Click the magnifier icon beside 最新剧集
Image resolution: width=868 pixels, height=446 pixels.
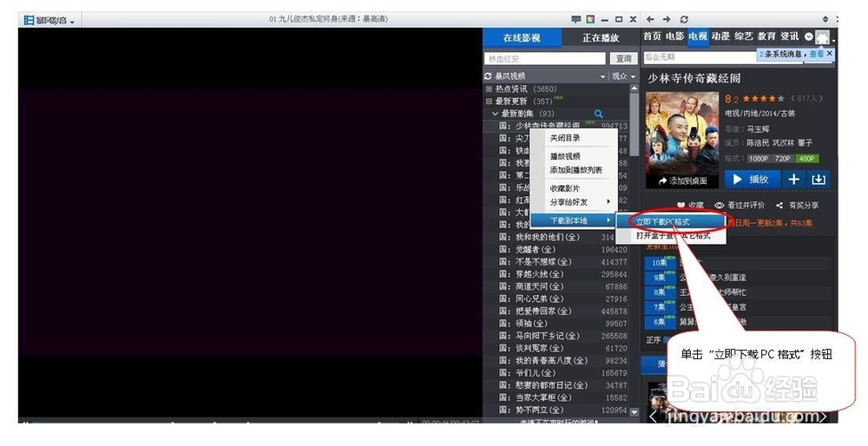598,114
